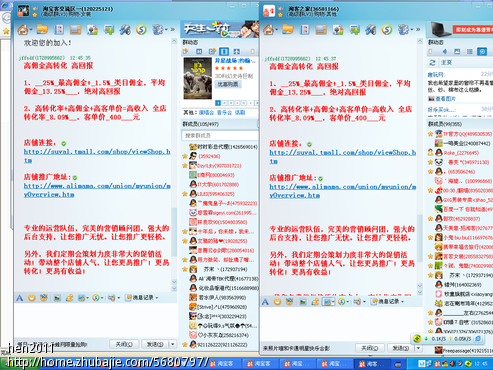Viewport: 493px width, 370px height.
Task: Open group shared files folder in left window
Action: (x=42, y=30)
